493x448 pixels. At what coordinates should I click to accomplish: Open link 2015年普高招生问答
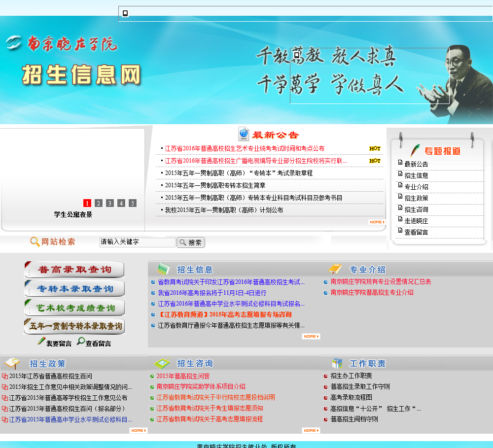click(183, 376)
